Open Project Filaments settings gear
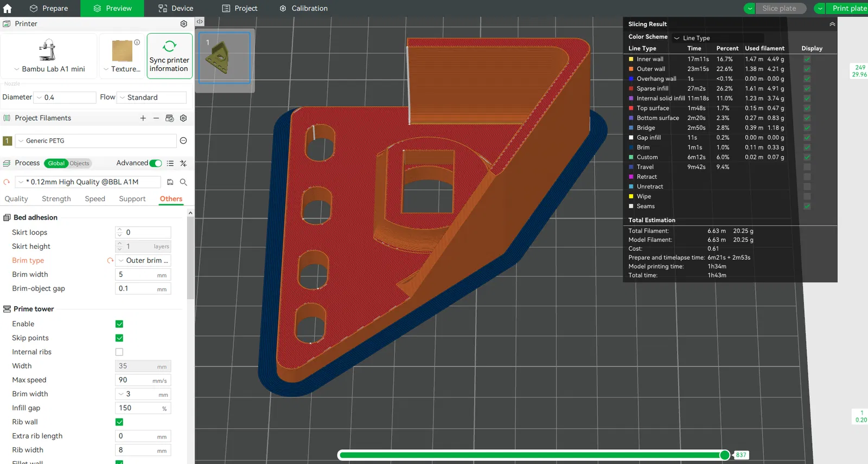This screenshot has width=868, height=464. (183, 118)
